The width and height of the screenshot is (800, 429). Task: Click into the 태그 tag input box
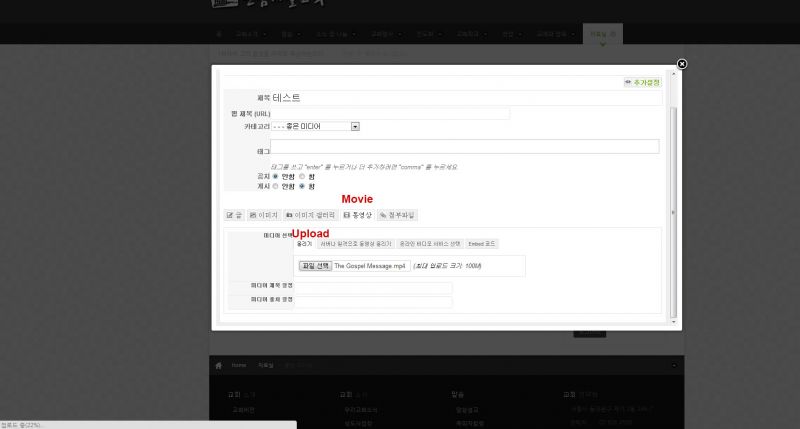tap(464, 146)
